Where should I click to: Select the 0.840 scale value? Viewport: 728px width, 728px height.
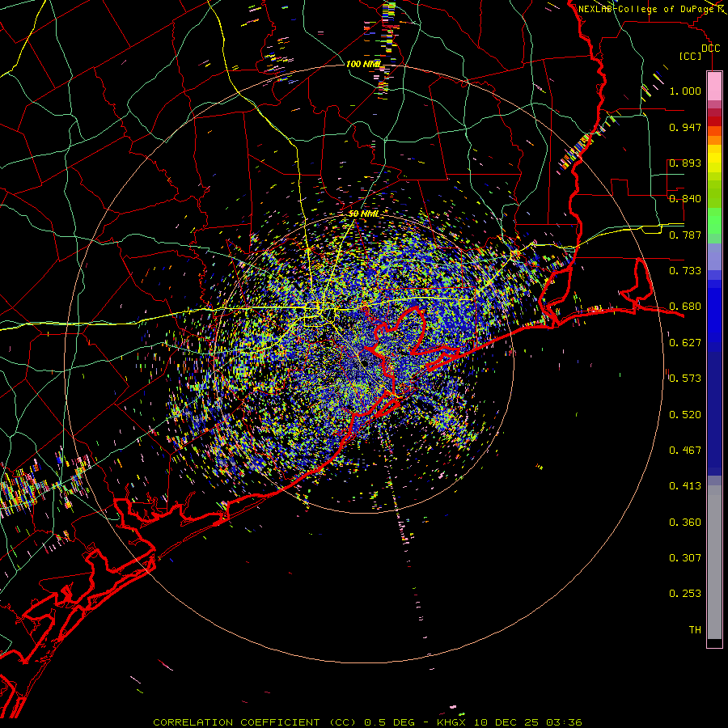[x=685, y=199]
